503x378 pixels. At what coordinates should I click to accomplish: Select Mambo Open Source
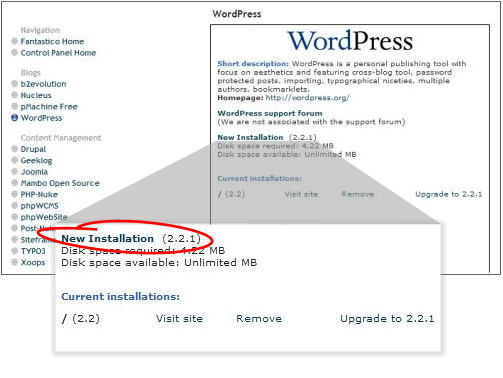(60, 183)
